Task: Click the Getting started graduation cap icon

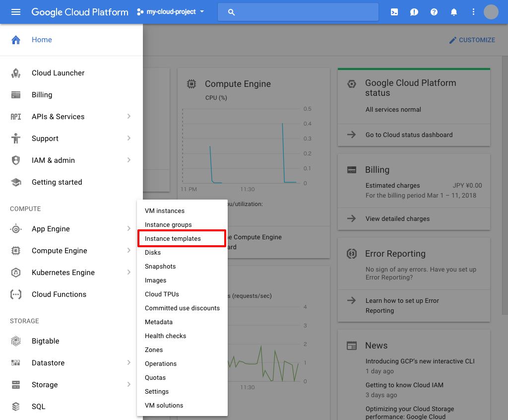Action: [x=16, y=182]
